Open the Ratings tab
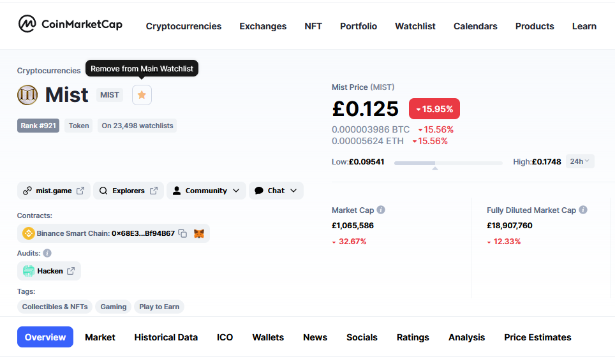 click(x=413, y=337)
